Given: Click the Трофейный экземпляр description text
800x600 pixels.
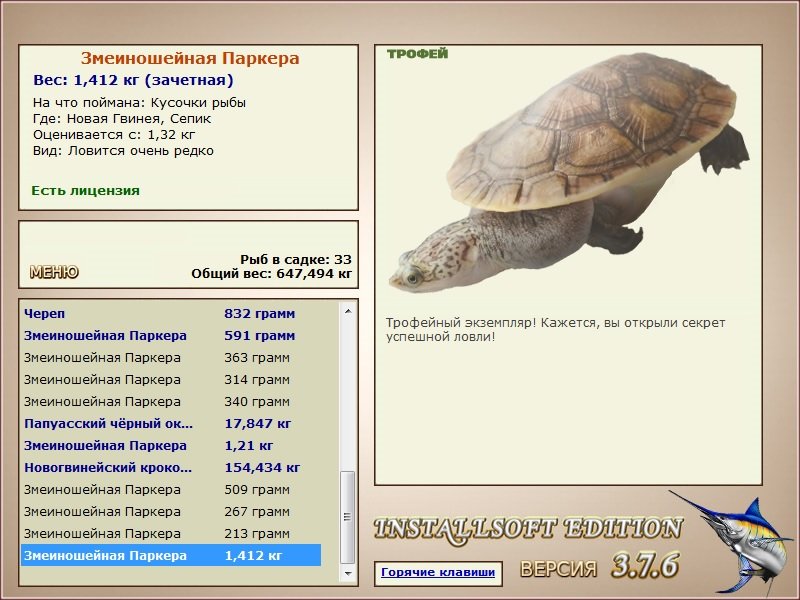Looking at the screenshot, I should click(x=555, y=330).
